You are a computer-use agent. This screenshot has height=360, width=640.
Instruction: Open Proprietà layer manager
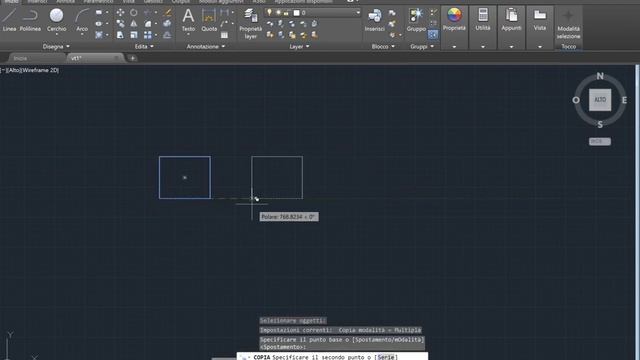point(251,24)
